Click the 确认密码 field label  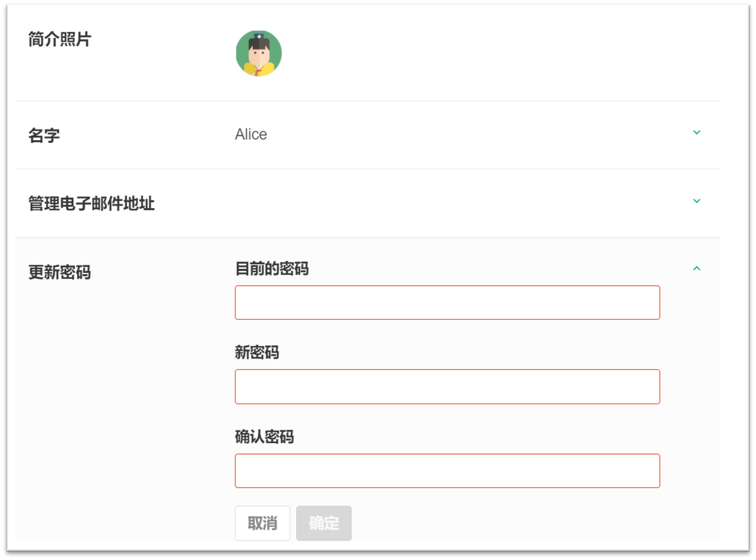point(264,437)
